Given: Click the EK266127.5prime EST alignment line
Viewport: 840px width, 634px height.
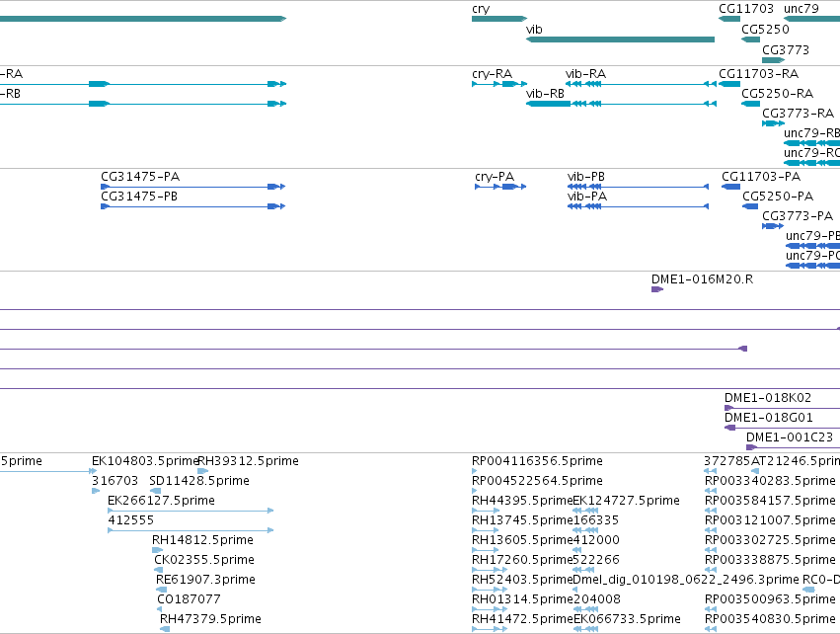Looking at the screenshot, I should pos(191,511).
